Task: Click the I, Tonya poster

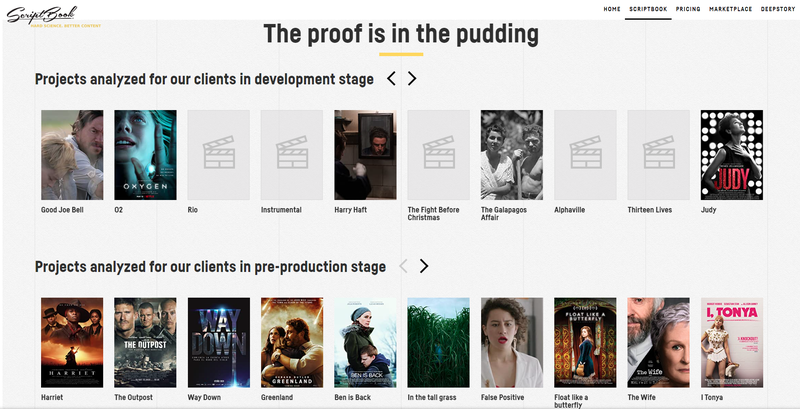Action: (x=732, y=343)
